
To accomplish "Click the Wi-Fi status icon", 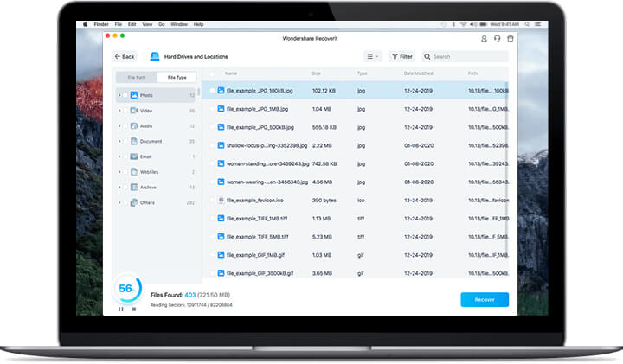I will 463,24.
